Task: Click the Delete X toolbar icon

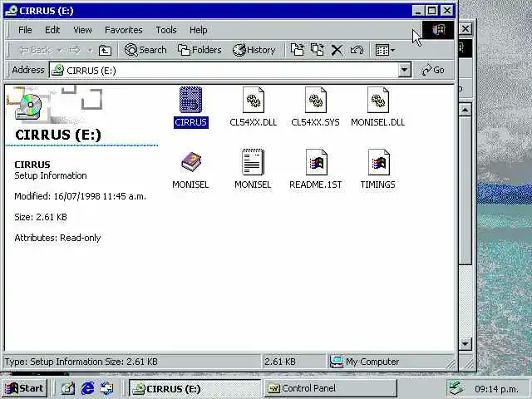Action: pos(337,50)
